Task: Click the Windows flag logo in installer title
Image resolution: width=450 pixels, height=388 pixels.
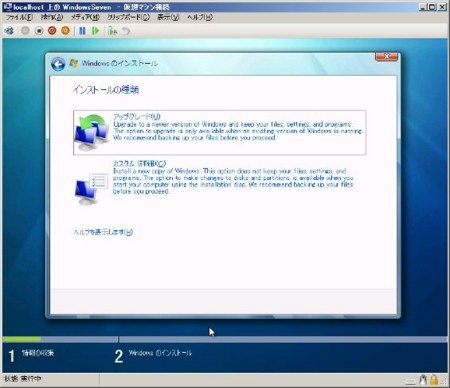Action: click(x=74, y=63)
